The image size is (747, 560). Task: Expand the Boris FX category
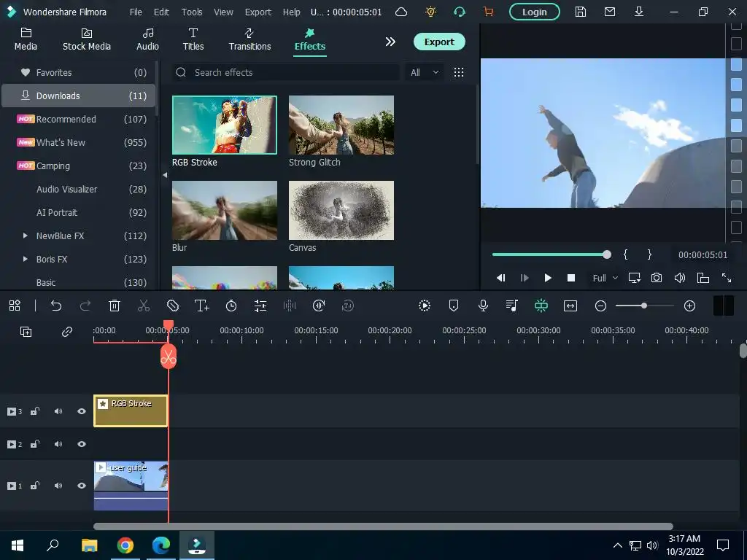pos(26,259)
